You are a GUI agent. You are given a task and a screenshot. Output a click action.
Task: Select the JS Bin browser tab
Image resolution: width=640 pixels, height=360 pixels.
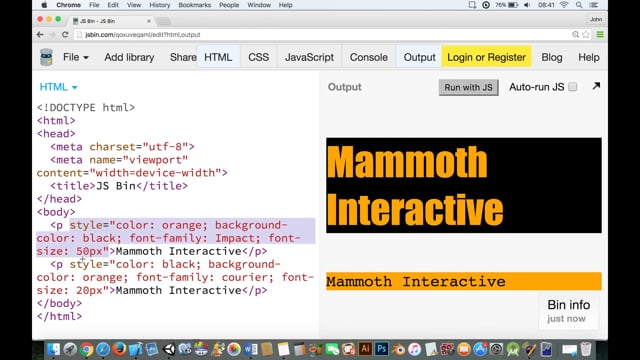tap(111, 21)
